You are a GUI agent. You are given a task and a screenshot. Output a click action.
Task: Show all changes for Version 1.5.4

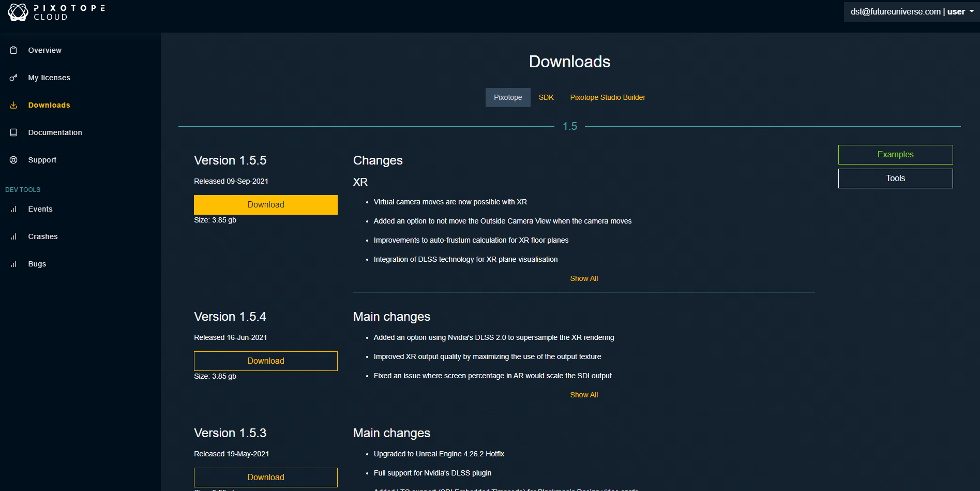coord(584,395)
